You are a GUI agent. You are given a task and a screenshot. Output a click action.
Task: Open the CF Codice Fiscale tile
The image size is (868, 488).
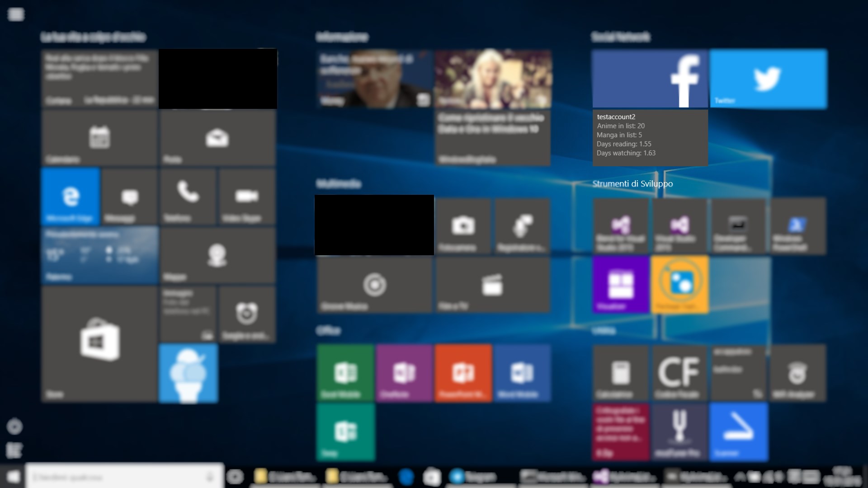click(679, 373)
